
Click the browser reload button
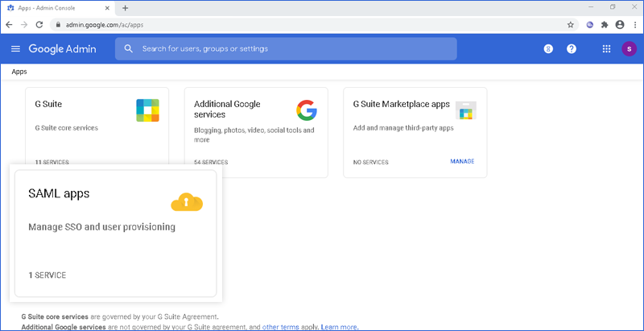click(x=39, y=25)
